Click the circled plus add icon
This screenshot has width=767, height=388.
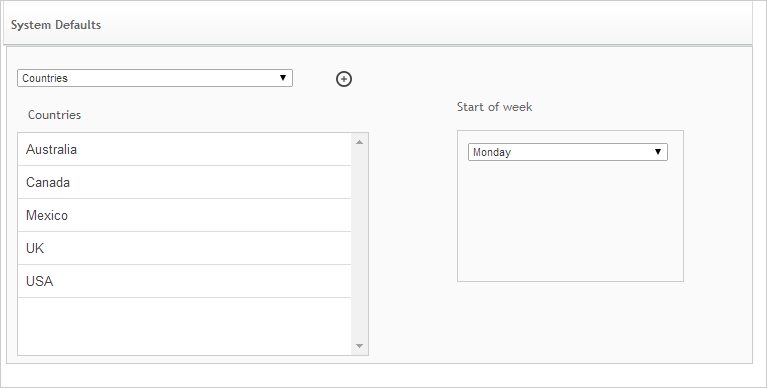coord(344,79)
